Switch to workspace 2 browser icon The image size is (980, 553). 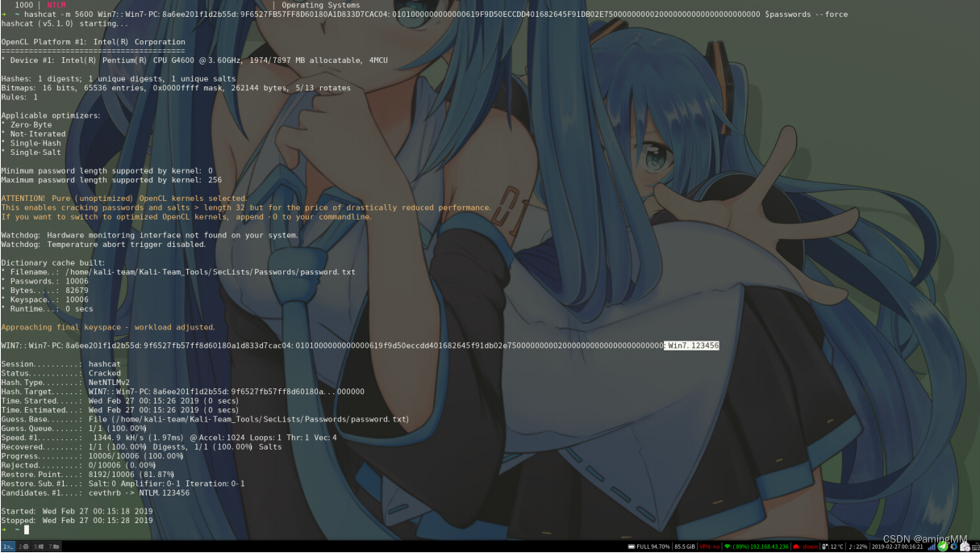[x=23, y=547]
